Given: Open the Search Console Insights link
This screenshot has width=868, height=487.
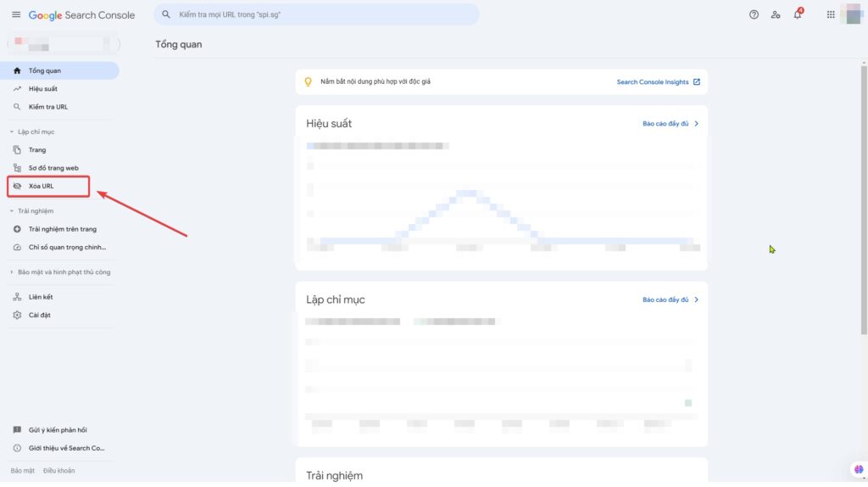Looking at the screenshot, I should pyautogui.click(x=653, y=82).
